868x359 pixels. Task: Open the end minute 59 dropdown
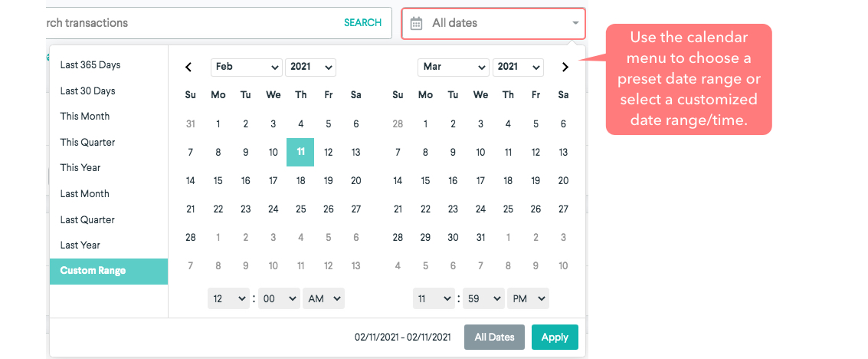pyautogui.click(x=483, y=298)
